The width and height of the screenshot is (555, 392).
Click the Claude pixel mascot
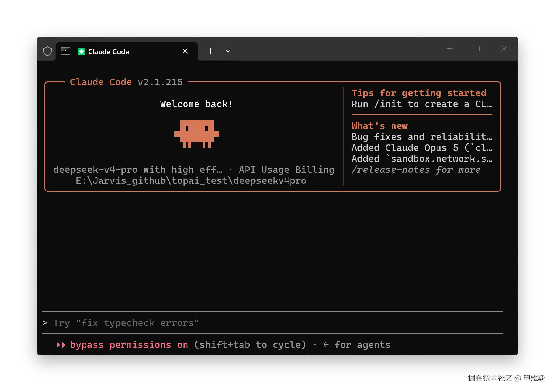click(197, 134)
